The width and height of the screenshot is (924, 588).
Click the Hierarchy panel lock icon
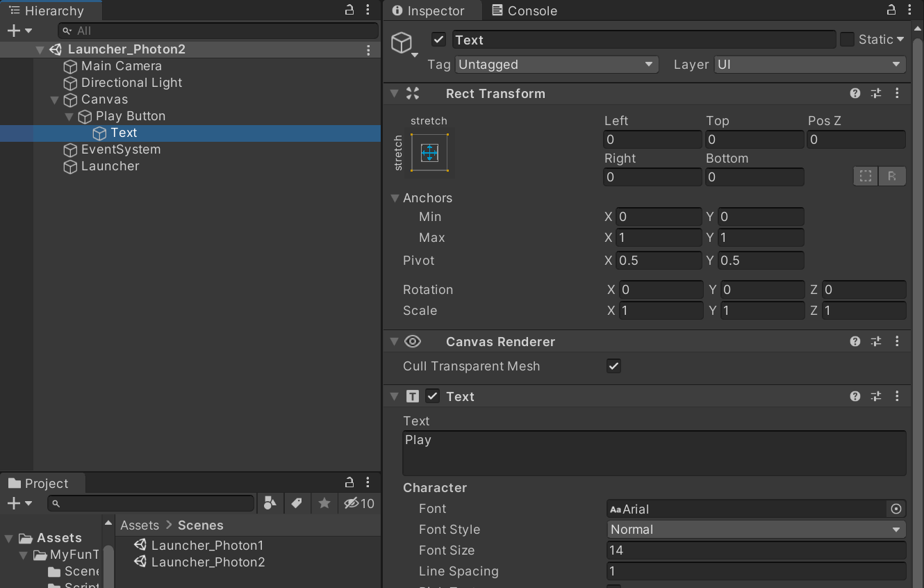349,10
